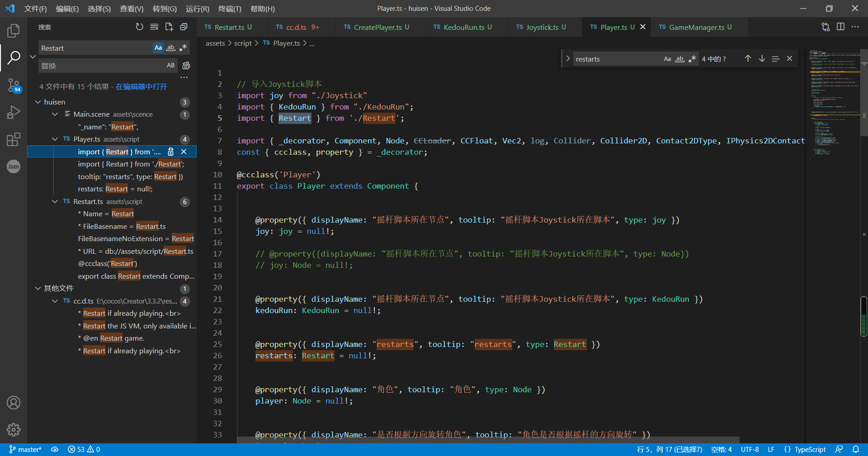868x456 pixels.
Task: Switch to the GameManager.ts tab
Action: tap(696, 27)
